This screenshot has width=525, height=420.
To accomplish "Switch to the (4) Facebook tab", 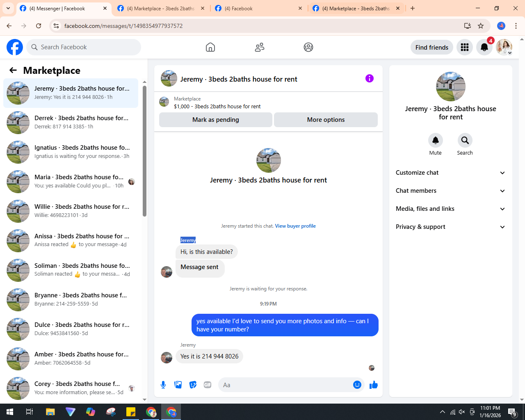I will (x=259, y=8).
